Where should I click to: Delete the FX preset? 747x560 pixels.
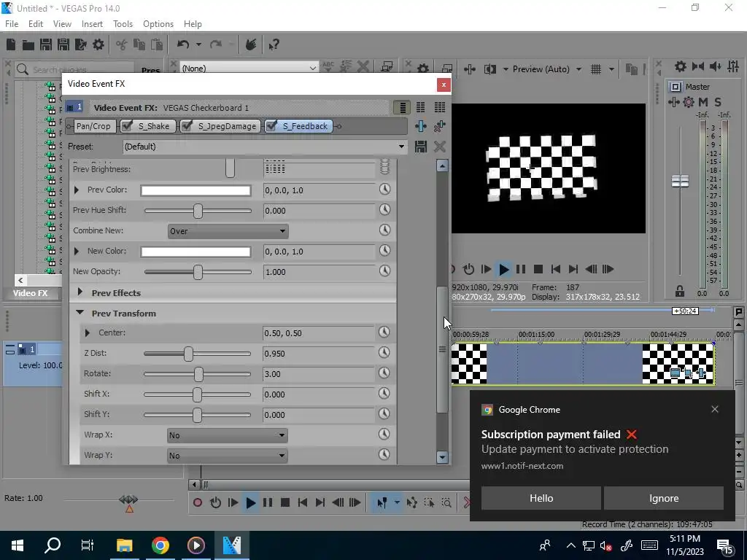pos(439,147)
